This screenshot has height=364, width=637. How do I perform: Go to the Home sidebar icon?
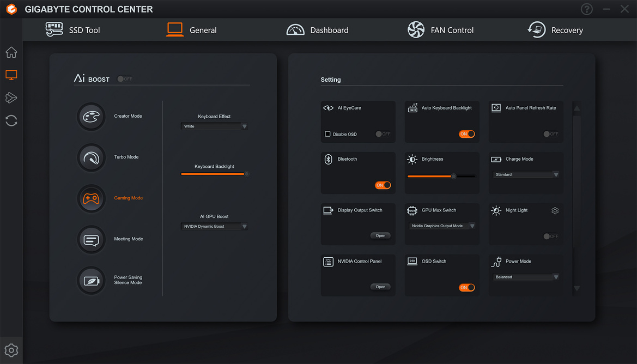coord(11,52)
